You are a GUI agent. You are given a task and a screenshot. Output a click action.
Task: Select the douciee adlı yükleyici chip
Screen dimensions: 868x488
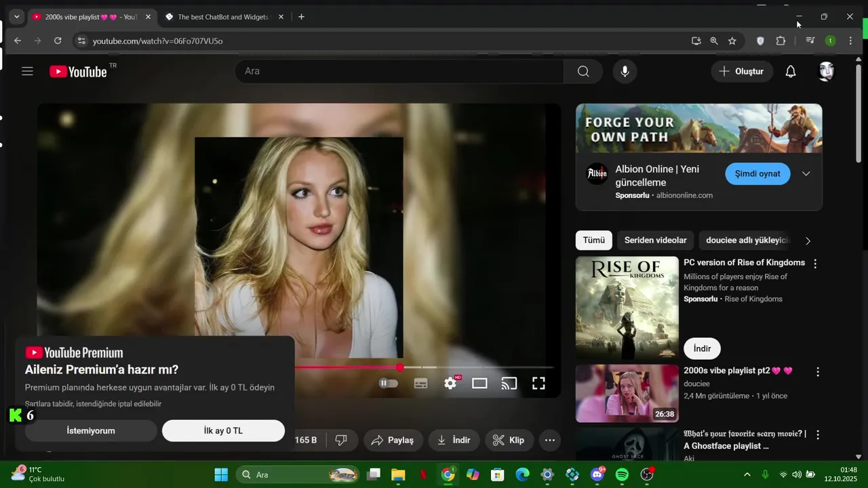(x=747, y=240)
